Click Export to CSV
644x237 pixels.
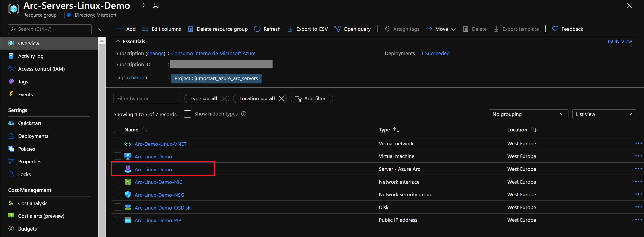point(308,29)
